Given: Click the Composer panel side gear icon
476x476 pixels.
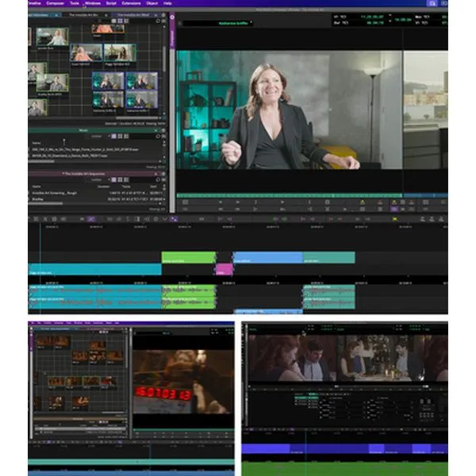Looking at the screenshot, I should coord(172,17).
